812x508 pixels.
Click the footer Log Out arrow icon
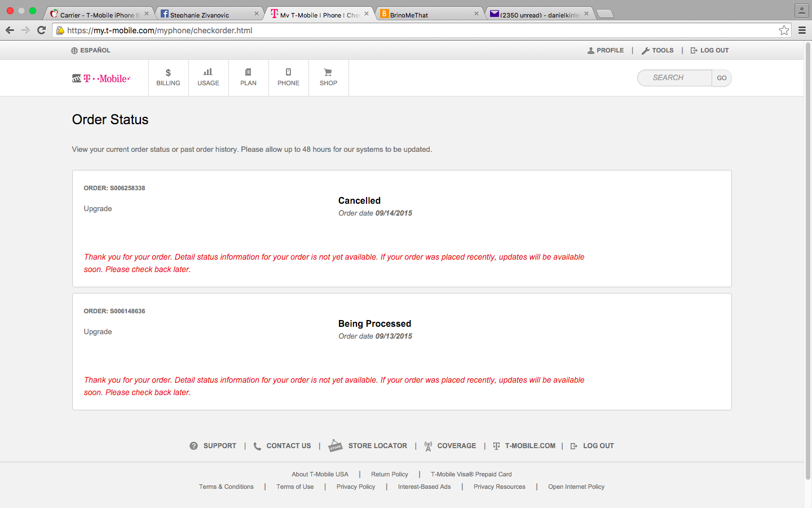(574, 446)
